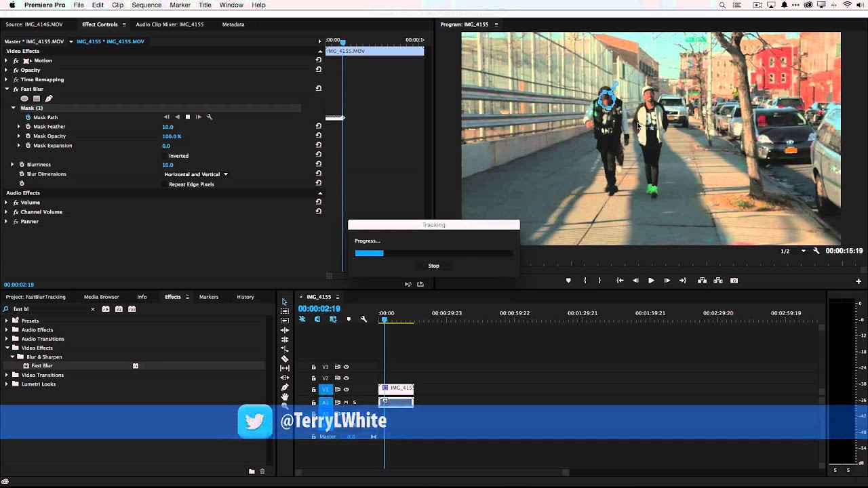Toggle Fast Blur fx on or off
This screenshot has width=868, height=488.
[16, 89]
